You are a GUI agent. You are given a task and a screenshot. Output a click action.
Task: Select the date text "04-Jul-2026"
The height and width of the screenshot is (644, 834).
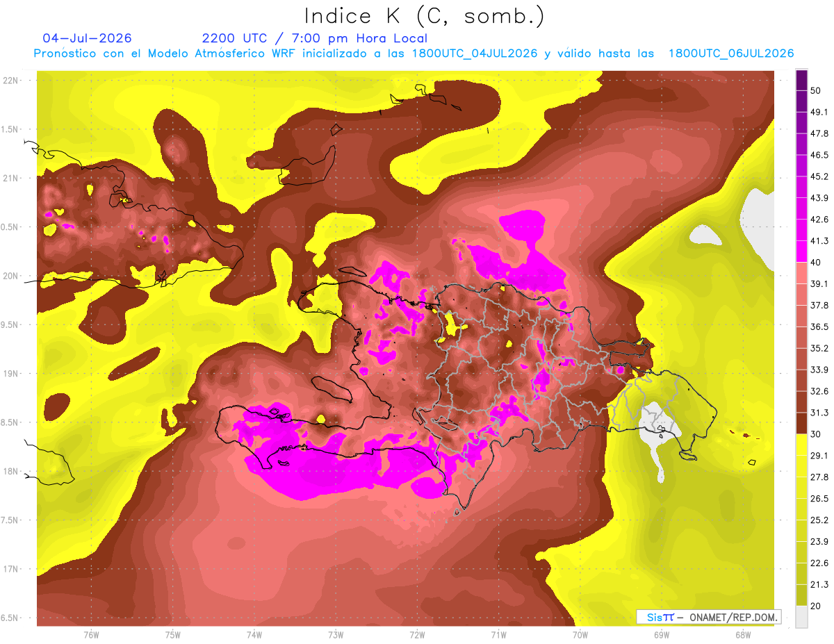coord(87,38)
